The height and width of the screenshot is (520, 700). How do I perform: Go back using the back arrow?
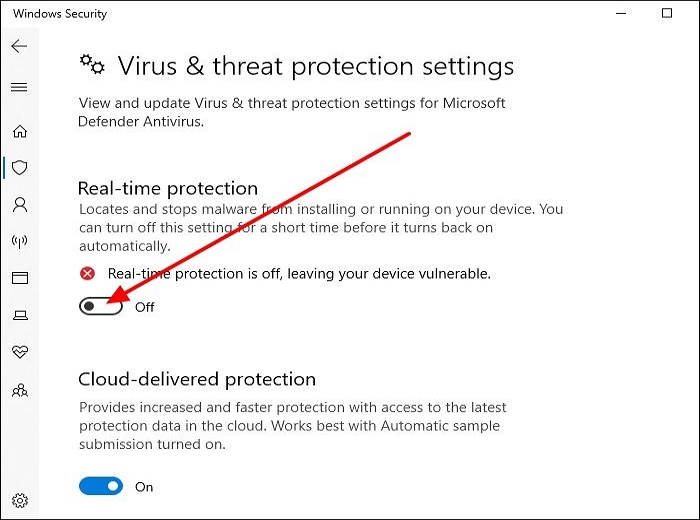[x=19, y=47]
